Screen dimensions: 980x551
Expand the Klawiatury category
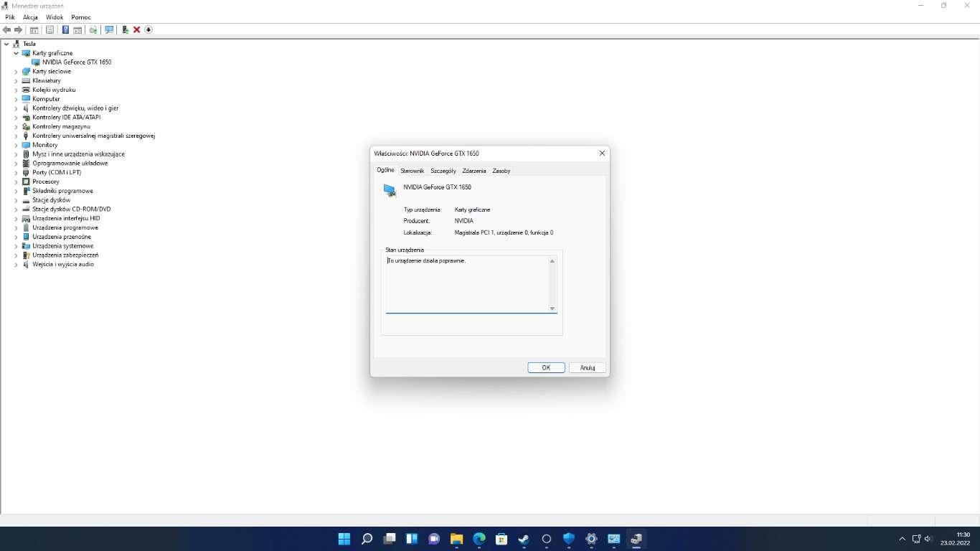[x=16, y=81]
